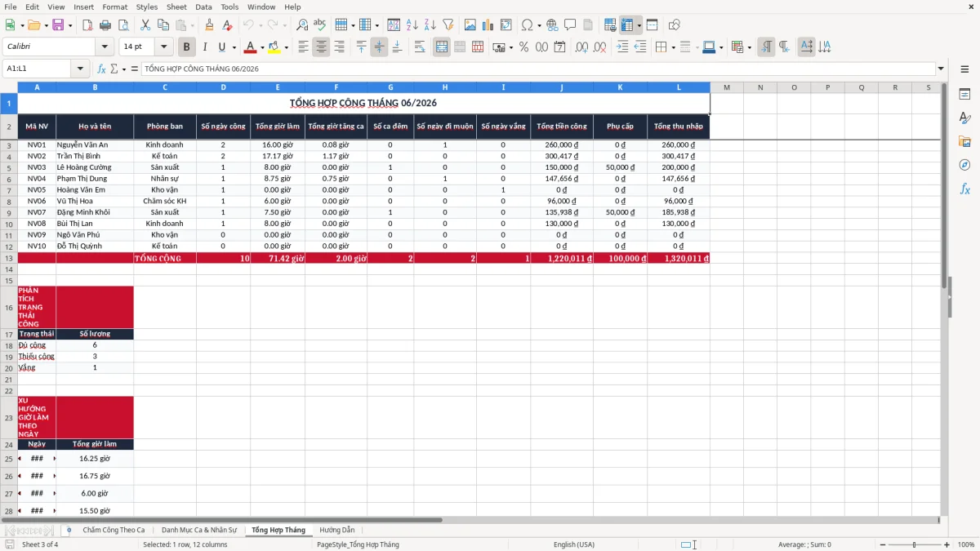Export directly as PDF

pyautogui.click(x=87, y=25)
